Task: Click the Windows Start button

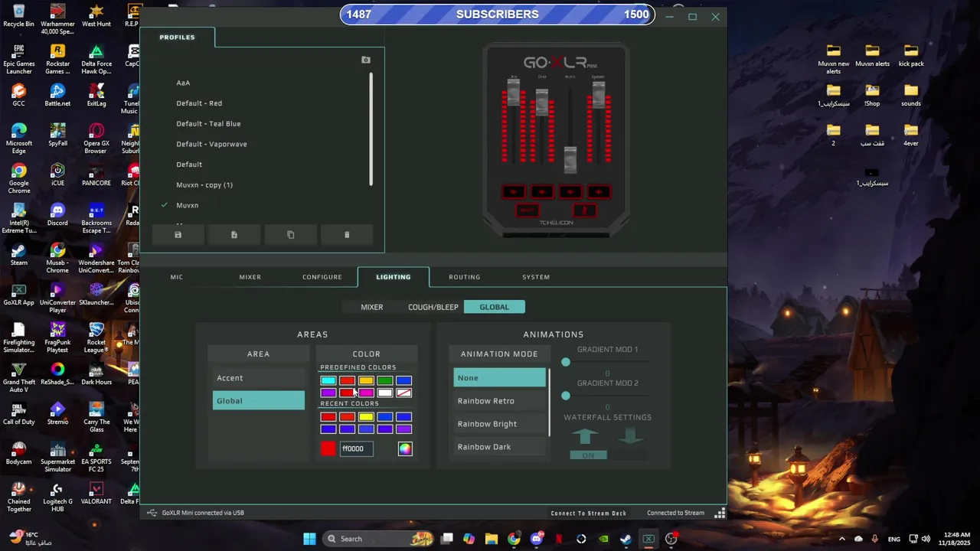Action: [x=309, y=539]
